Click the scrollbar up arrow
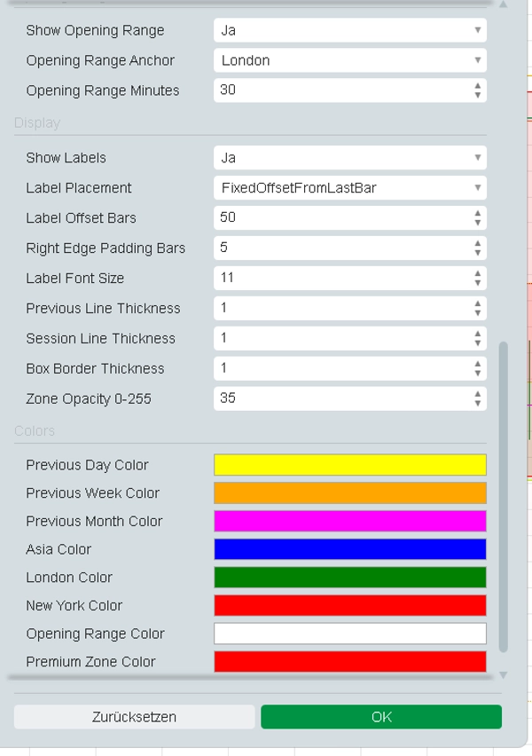 (x=504, y=4)
